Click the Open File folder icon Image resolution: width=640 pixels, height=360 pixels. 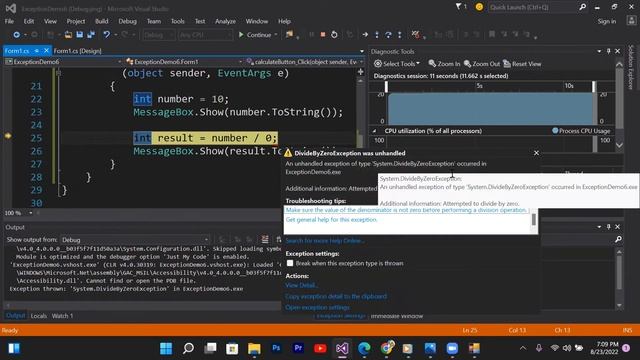[68, 35]
